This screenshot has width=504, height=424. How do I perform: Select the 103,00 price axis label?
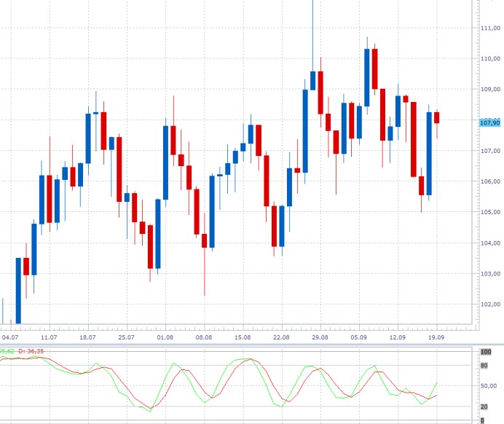490,274
